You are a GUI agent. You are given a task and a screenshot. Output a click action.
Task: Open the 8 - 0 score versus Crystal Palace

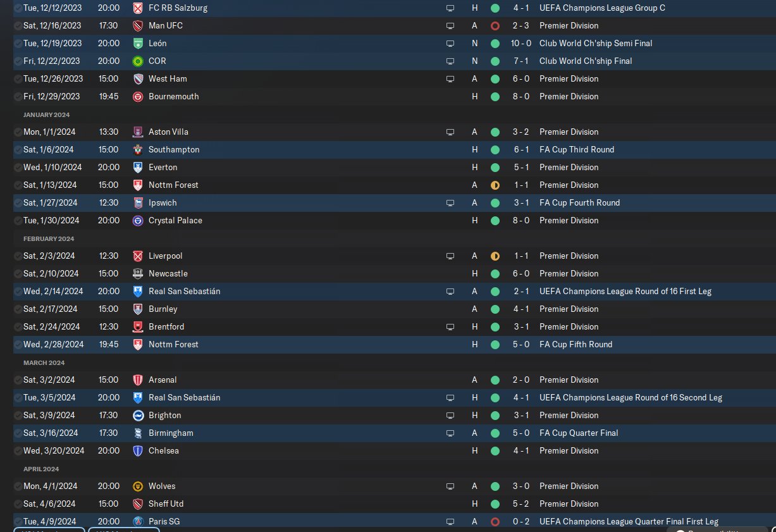[x=521, y=221]
